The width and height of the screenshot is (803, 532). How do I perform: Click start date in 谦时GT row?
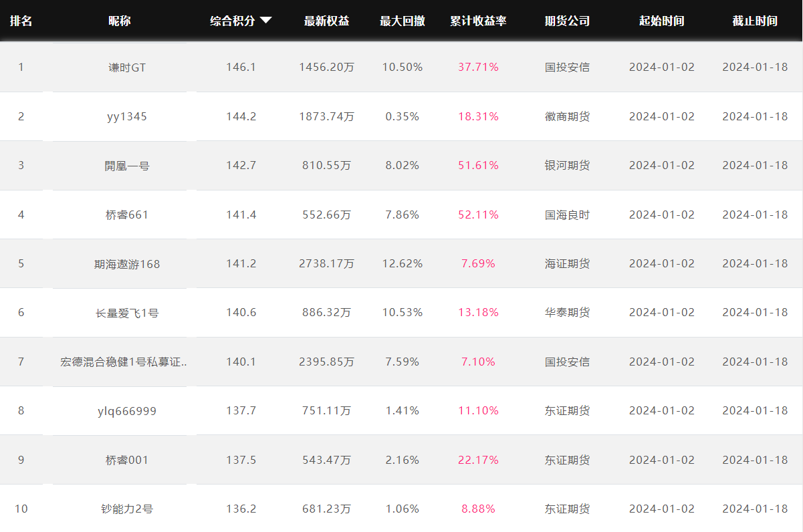pos(662,67)
